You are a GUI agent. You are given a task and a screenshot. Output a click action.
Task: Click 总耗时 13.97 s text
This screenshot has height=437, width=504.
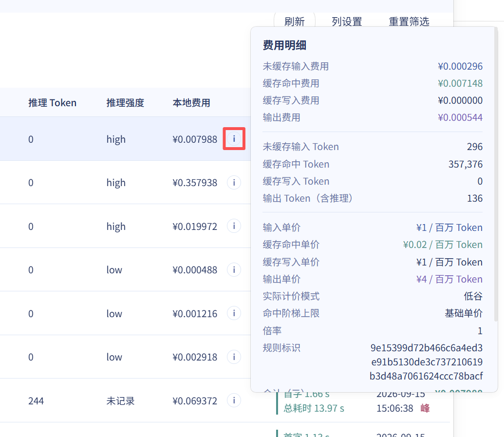314,408
